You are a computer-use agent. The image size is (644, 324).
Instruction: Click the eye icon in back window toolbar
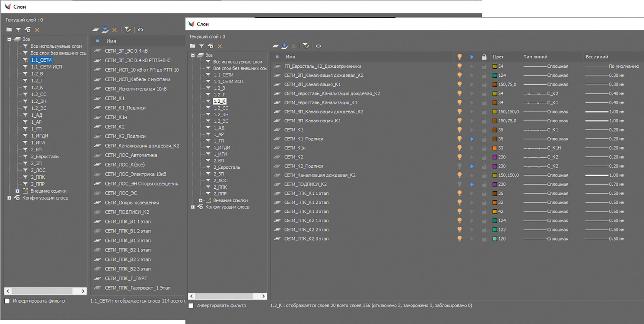(x=141, y=30)
